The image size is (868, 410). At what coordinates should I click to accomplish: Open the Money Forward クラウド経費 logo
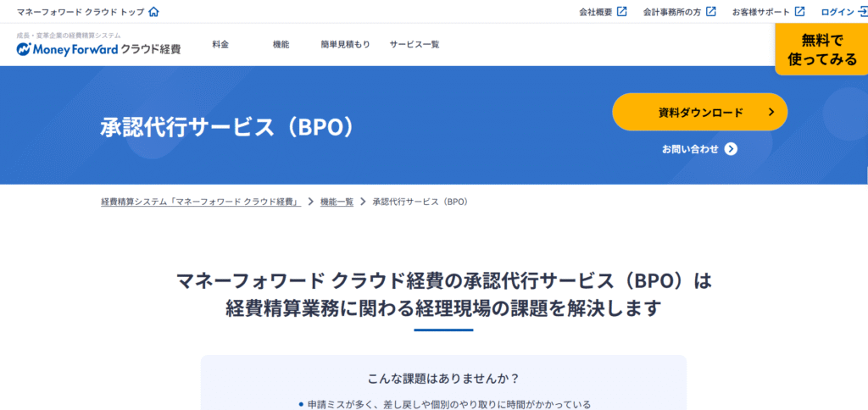click(98, 49)
